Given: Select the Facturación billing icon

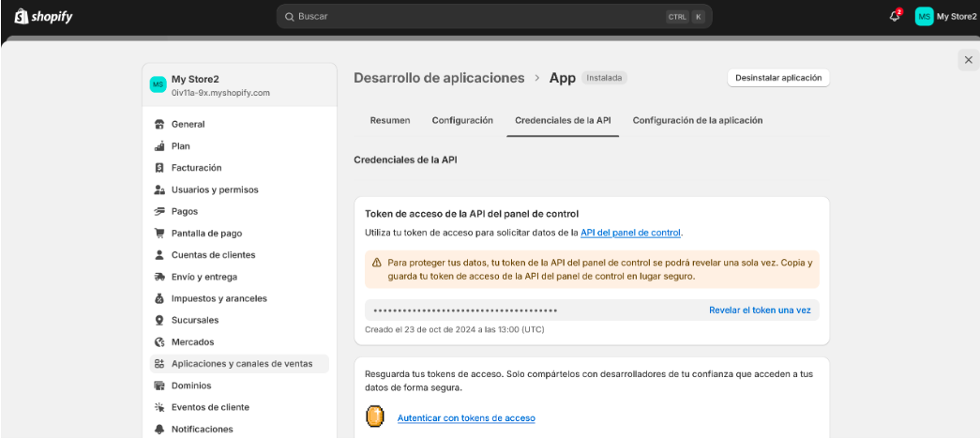Looking at the screenshot, I should pyautogui.click(x=159, y=168).
